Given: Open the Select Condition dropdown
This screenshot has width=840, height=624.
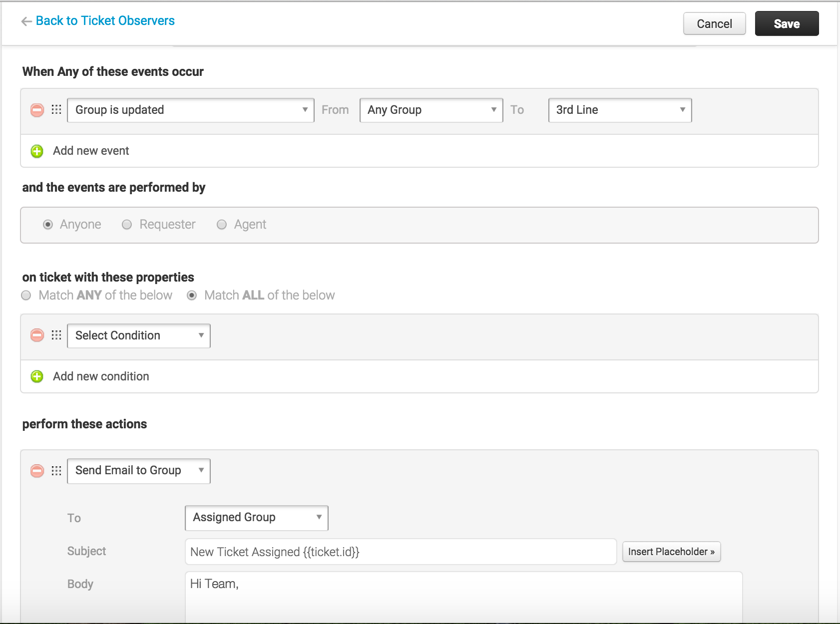Looking at the screenshot, I should pyautogui.click(x=139, y=336).
